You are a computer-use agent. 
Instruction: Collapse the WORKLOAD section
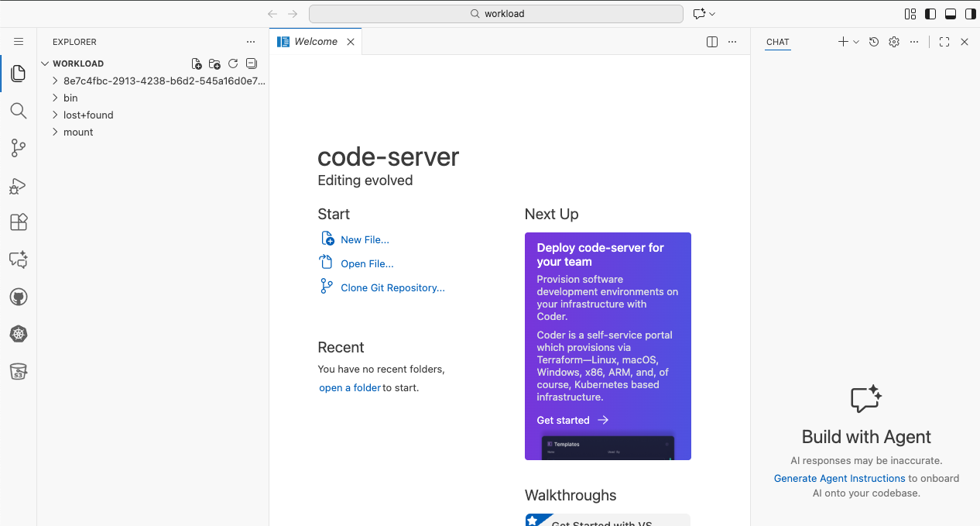pos(45,64)
